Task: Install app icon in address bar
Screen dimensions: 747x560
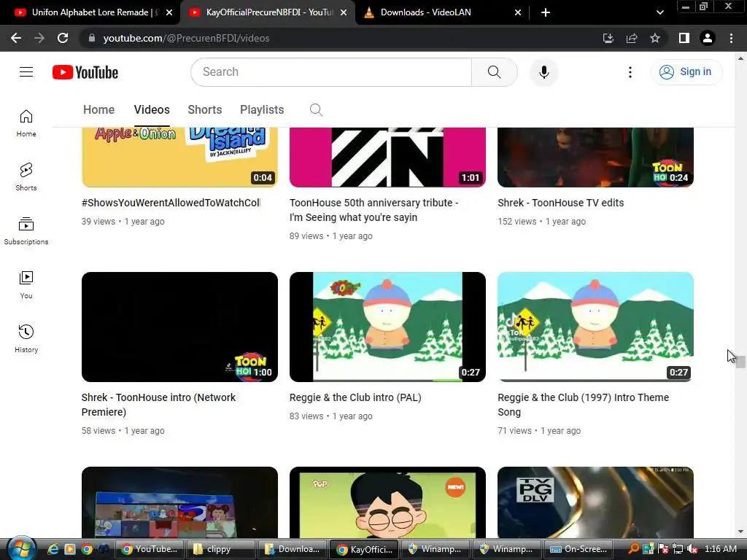Action: [608, 38]
